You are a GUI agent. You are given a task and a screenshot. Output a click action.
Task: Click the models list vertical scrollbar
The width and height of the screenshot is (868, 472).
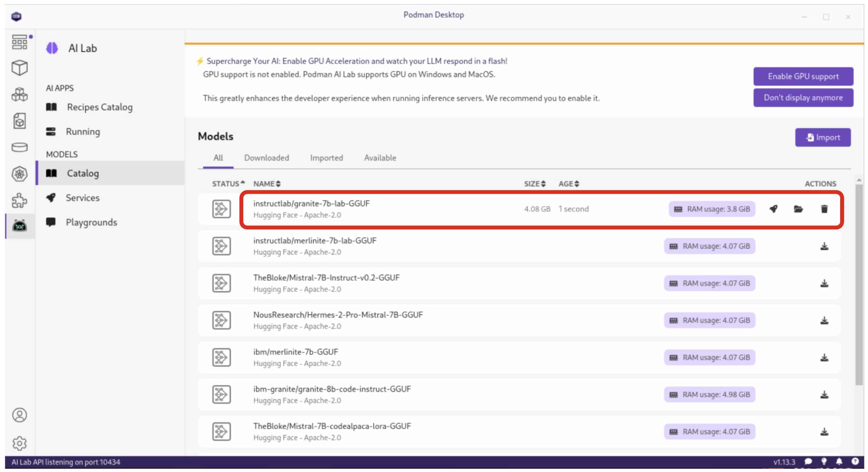[859, 282]
